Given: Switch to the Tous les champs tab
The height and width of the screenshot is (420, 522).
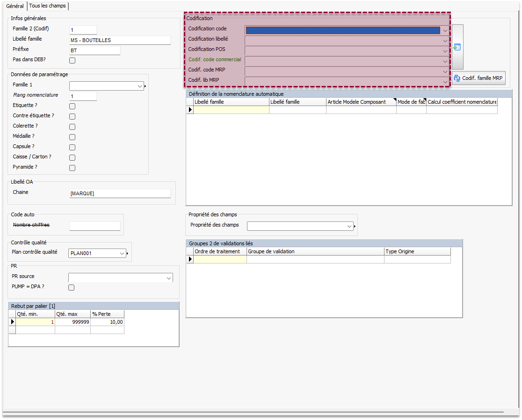Looking at the screenshot, I should tap(48, 6).
